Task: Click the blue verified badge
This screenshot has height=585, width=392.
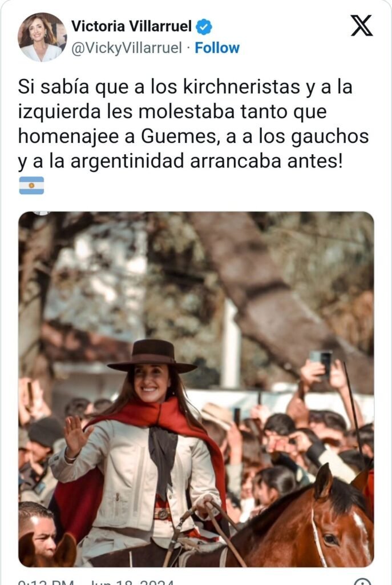Action: [204, 27]
